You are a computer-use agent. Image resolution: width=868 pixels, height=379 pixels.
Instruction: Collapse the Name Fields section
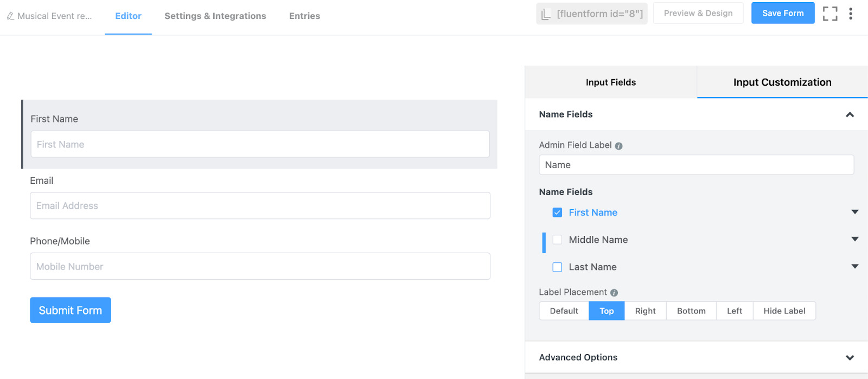pyautogui.click(x=850, y=114)
